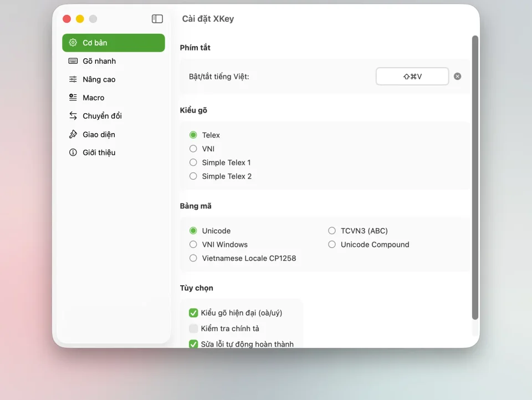Choose Simple Telex 1 input method
Screen dimensions: 532x400
193,163
